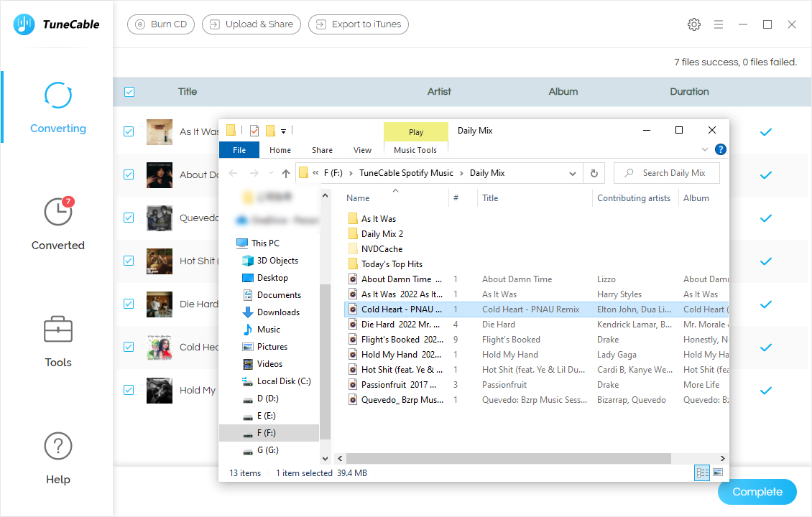This screenshot has height=517, width=812.
Task: Switch Explorer to large icons view
Action: pyautogui.click(x=718, y=472)
